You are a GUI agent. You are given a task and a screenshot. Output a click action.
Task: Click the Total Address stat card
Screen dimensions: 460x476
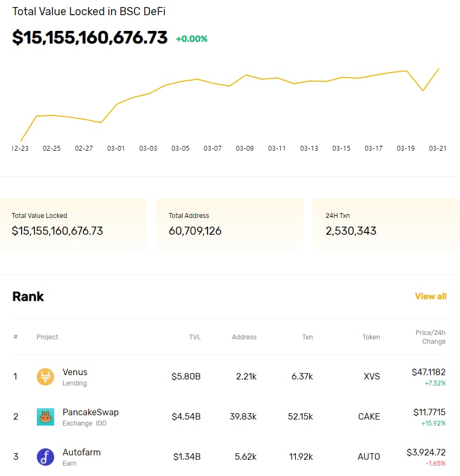point(229,224)
